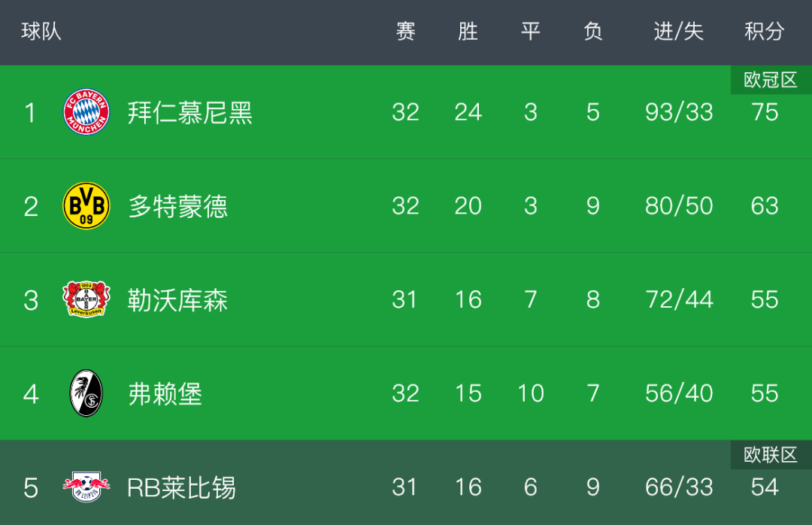
Task: Click the 进/失 column header
Action: tap(678, 32)
